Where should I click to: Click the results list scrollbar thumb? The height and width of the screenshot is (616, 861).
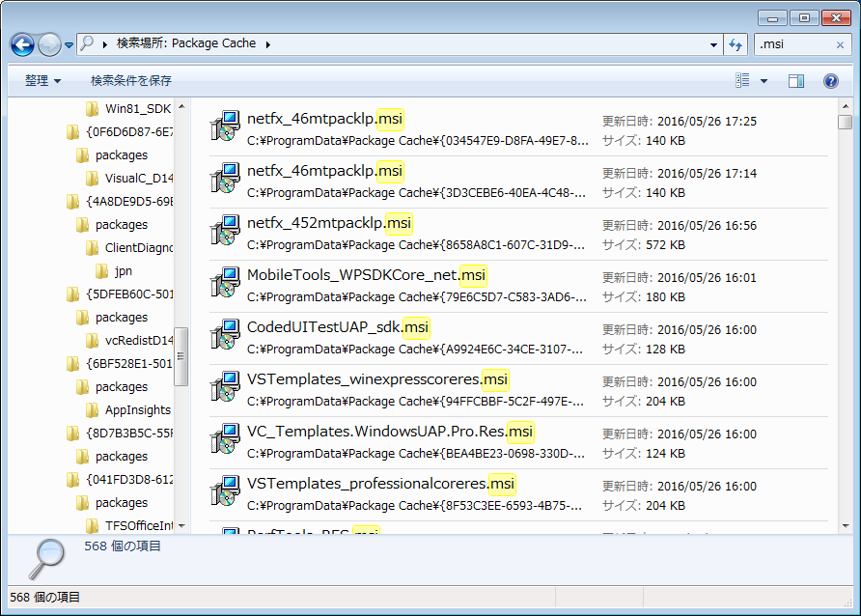point(846,122)
